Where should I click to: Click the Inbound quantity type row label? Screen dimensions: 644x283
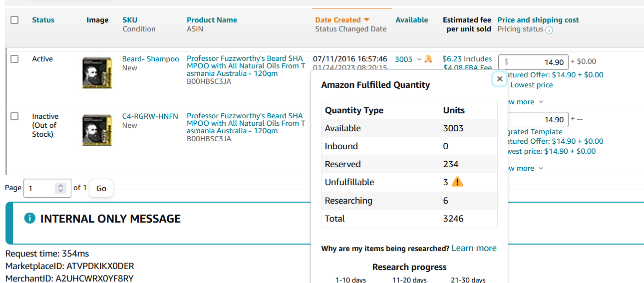click(341, 146)
